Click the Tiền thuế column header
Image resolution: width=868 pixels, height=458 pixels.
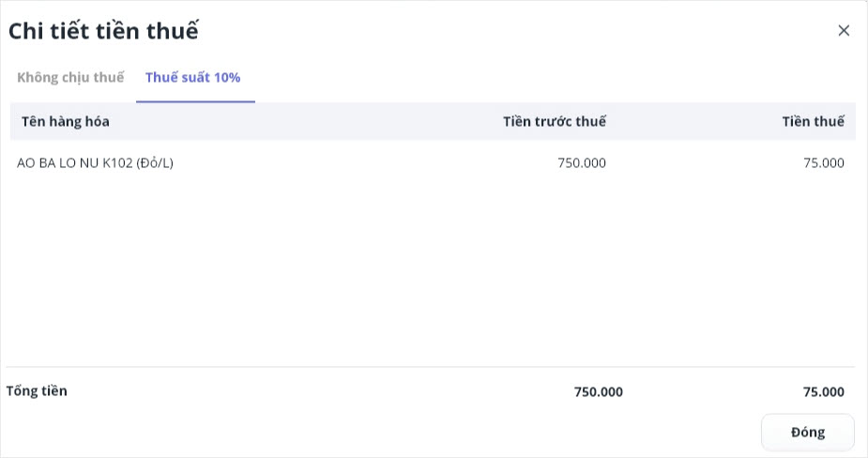pos(813,121)
